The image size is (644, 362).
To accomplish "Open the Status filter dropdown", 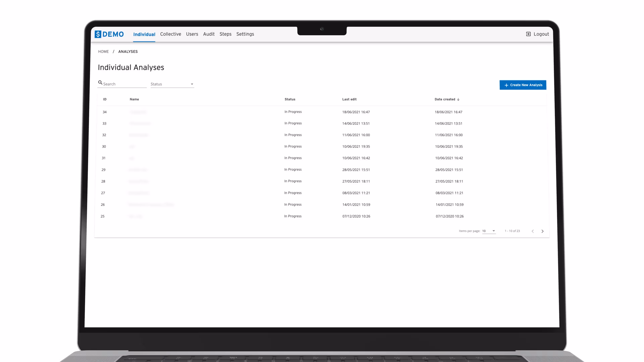I will coord(172,84).
